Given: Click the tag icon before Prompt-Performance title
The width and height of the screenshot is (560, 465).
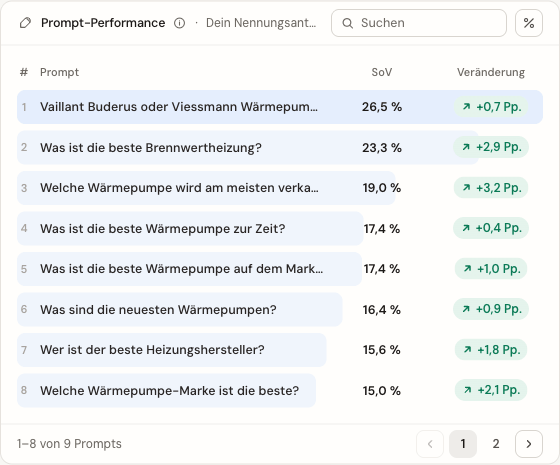Looking at the screenshot, I should coord(25,23).
